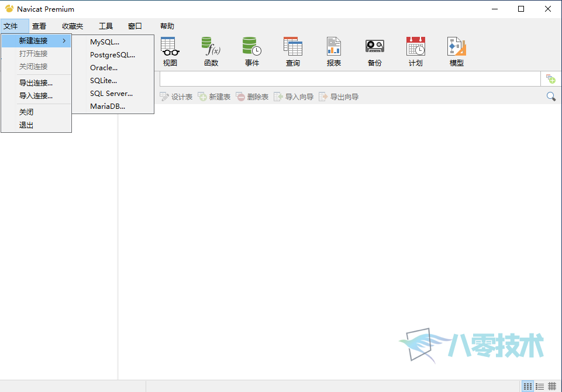Select MySQL... new connection

click(x=113, y=42)
